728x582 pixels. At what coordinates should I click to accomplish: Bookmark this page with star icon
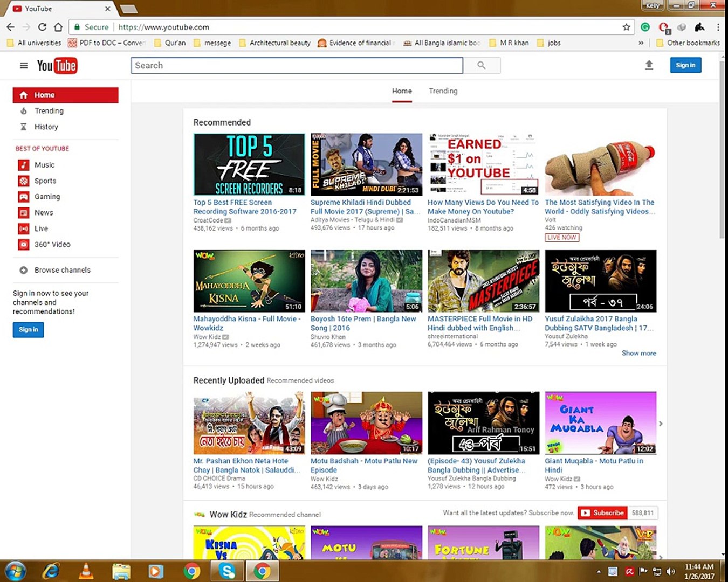[626, 27]
